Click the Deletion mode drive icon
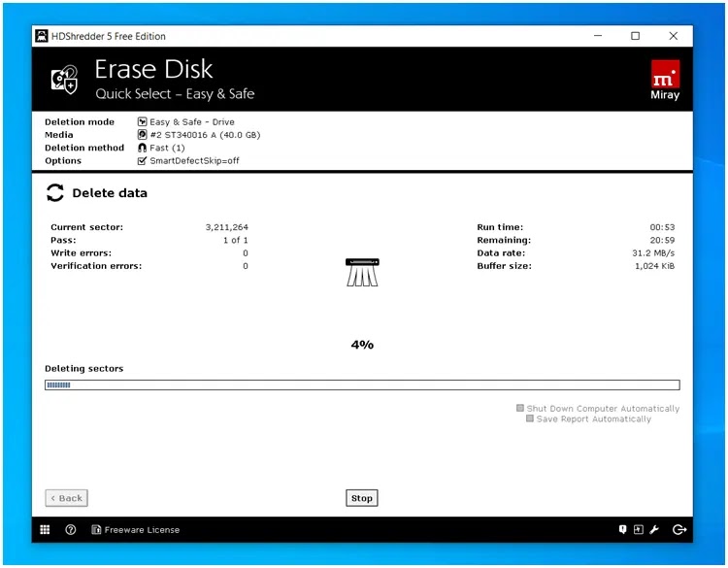The image size is (728, 568). pos(142,121)
